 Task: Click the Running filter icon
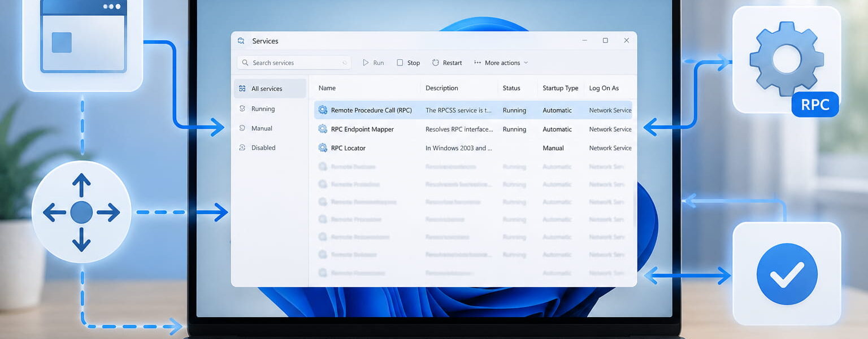242,108
